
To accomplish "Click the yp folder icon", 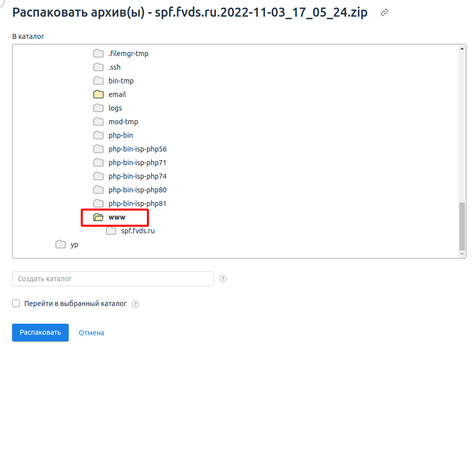I will coord(61,244).
